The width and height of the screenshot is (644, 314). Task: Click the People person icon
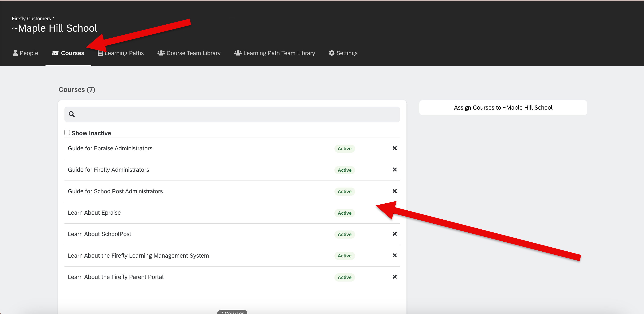tap(15, 53)
